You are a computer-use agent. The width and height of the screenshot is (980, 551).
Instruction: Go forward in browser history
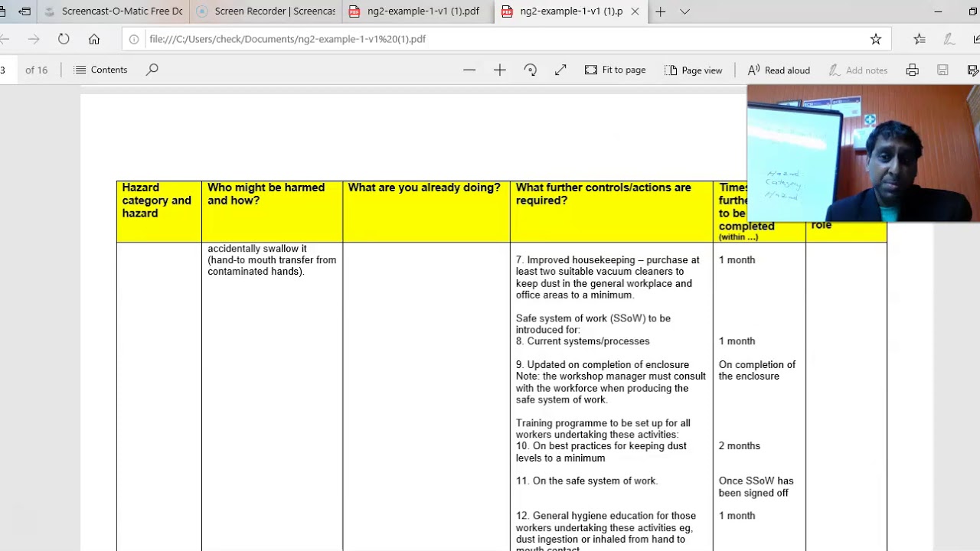click(x=34, y=39)
